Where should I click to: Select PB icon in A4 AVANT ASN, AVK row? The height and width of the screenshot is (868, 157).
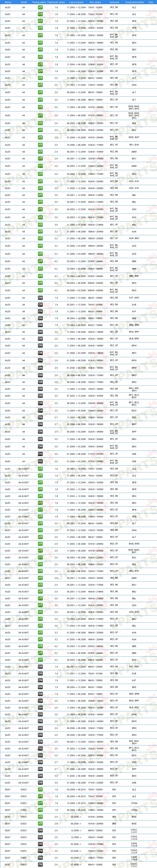[40, 612]
